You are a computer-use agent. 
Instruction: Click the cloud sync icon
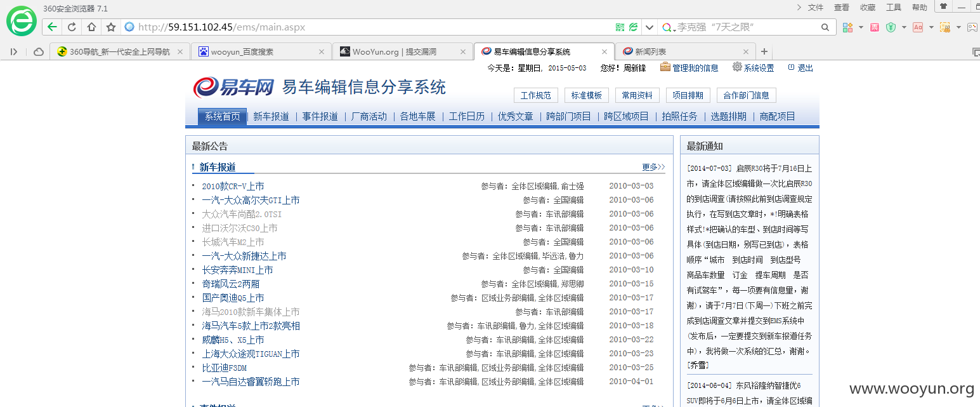(38, 51)
